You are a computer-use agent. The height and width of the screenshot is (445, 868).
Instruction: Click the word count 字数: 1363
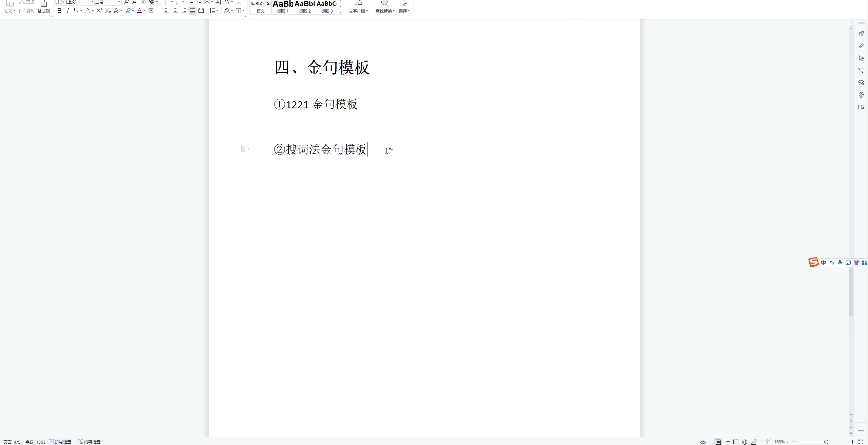pos(35,442)
